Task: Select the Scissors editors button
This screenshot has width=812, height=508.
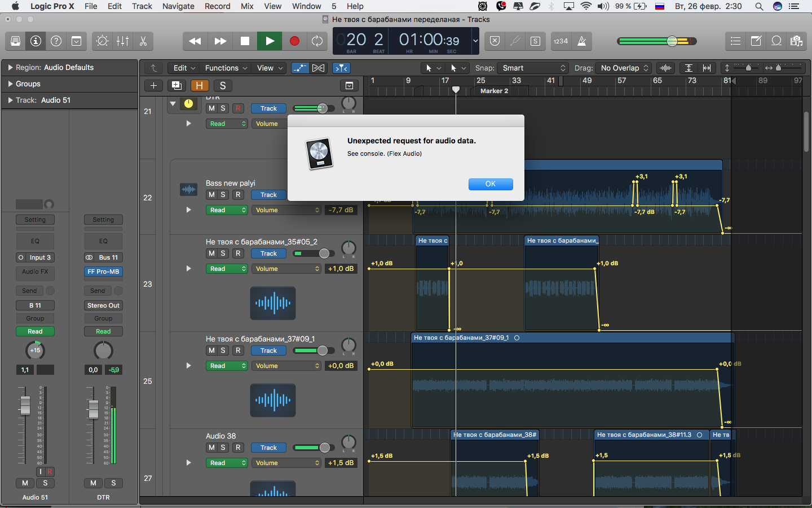Action: click(143, 41)
